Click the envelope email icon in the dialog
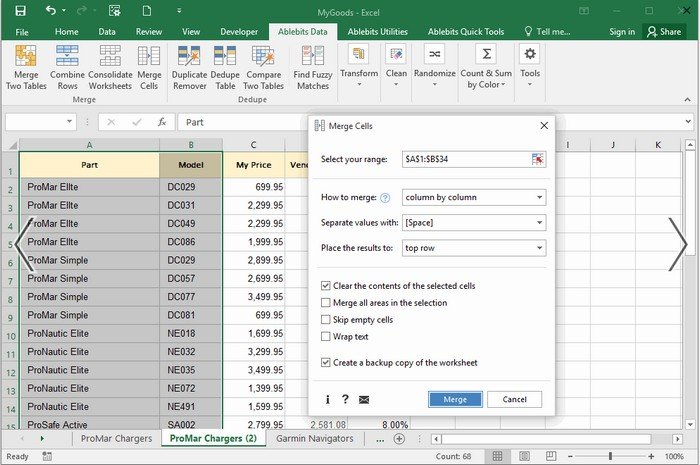The image size is (700, 465). (364, 399)
